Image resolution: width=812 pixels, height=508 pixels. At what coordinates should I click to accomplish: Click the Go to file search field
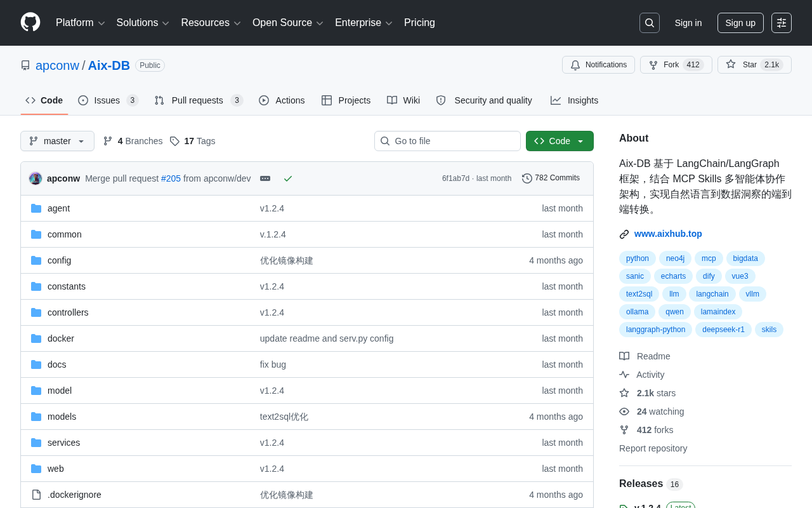point(447,141)
